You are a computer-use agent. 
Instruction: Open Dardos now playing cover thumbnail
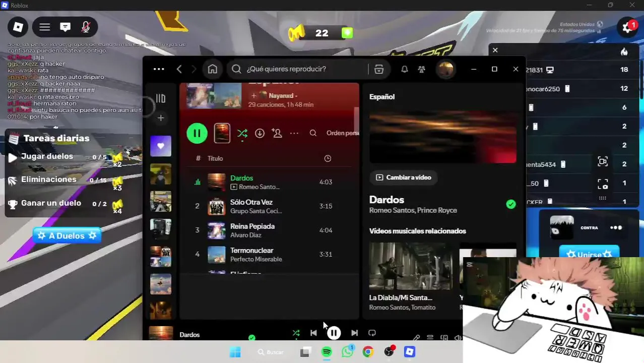(161, 333)
